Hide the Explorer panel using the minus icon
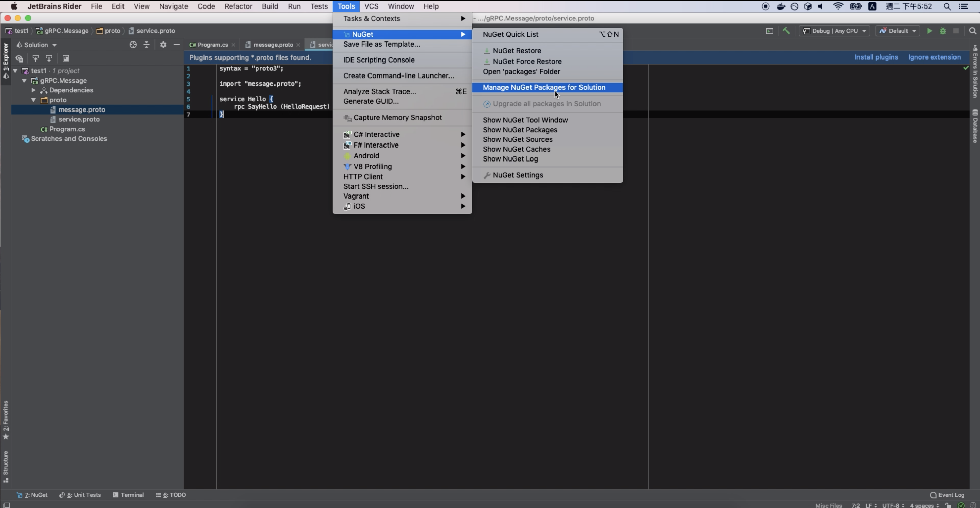Image resolution: width=980 pixels, height=508 pixels. (176, 45)
